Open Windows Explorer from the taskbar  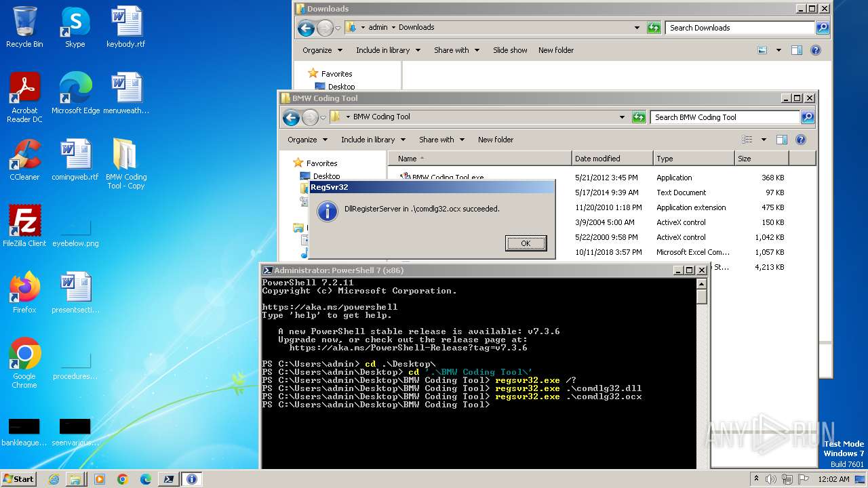pos(75,479)
